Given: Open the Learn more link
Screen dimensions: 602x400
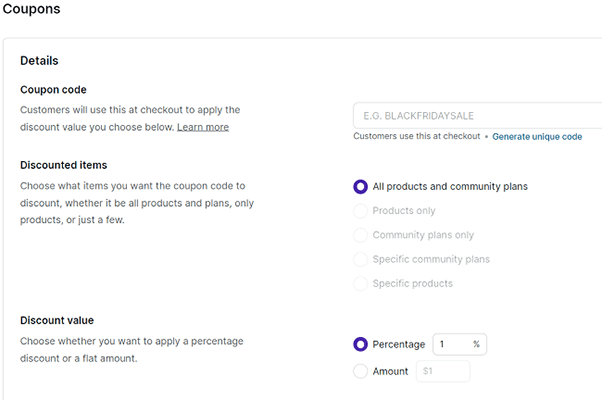Looking at the screenshot, I should point(203,127).
